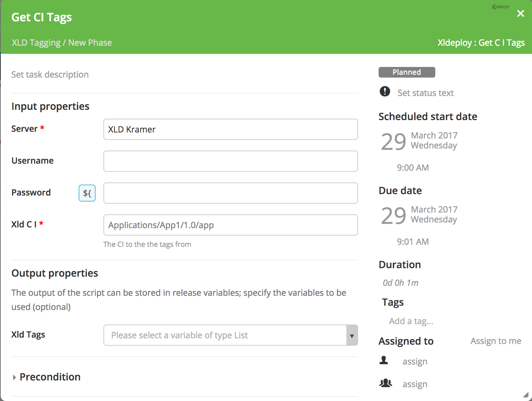Click the XLD Tagging / New Phase breadcrumb
532x401 pixels.
point(62,43)
